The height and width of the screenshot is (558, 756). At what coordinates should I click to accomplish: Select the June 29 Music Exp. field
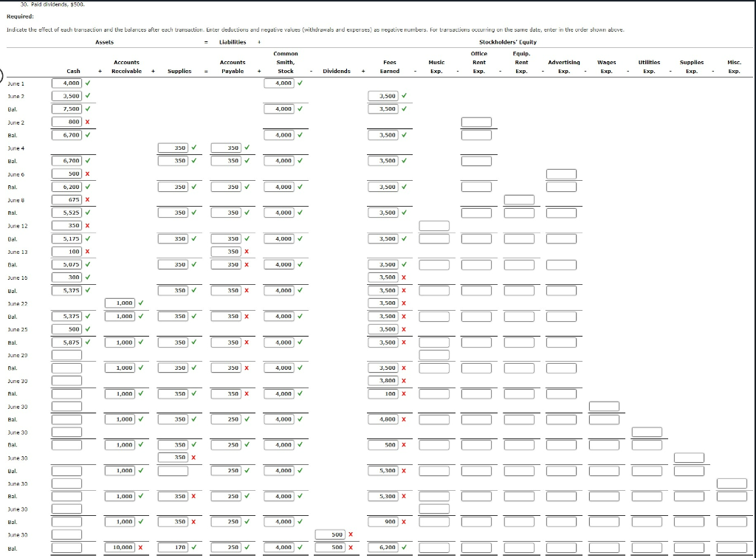(x=434, y=355)
